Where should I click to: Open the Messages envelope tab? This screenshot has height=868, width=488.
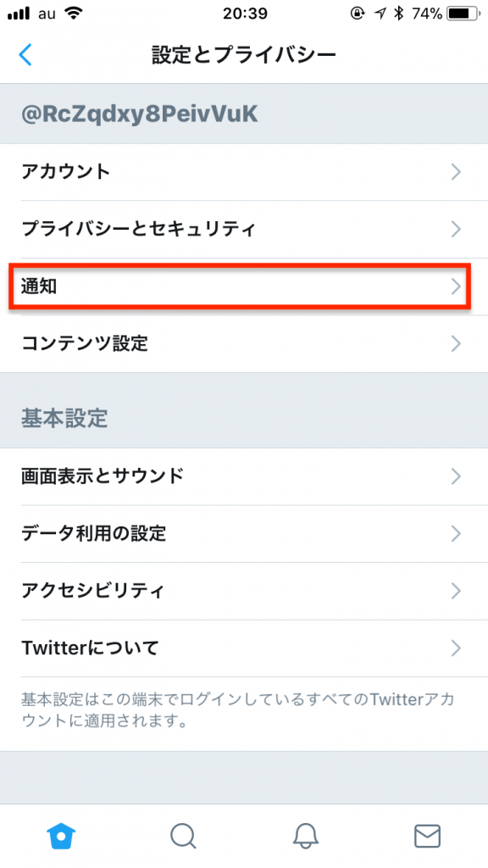point(427,835)
